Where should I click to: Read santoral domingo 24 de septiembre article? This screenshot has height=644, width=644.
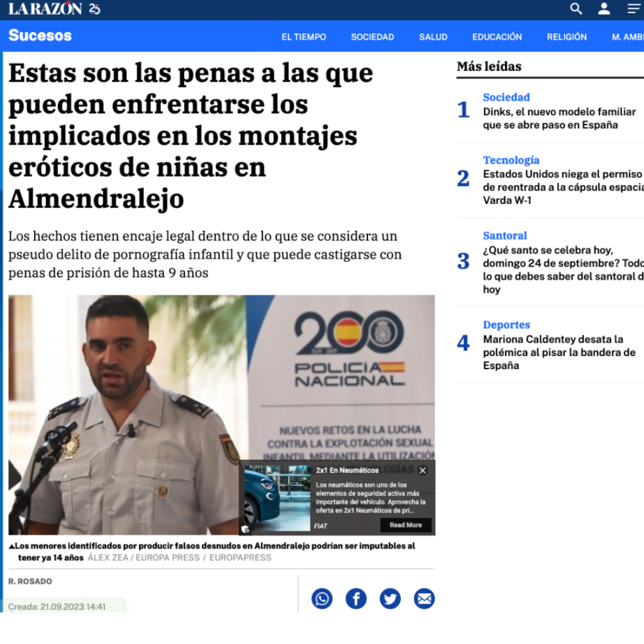coord(563,270)
